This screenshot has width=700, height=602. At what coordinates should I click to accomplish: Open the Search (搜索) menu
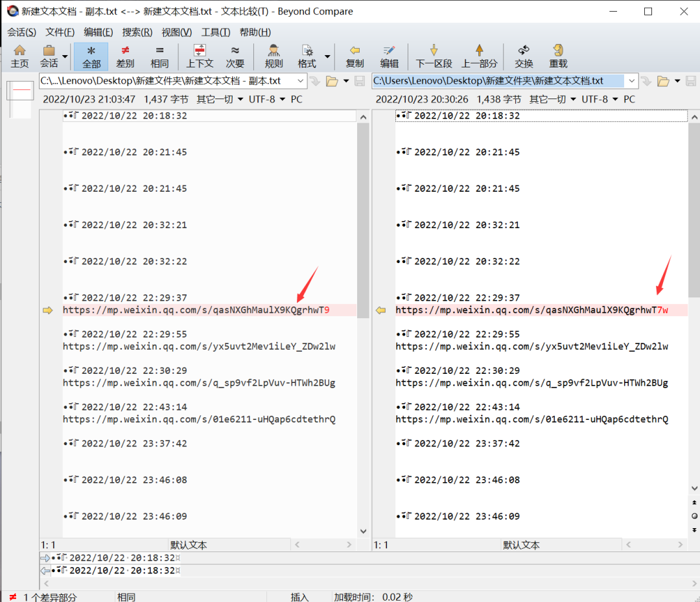137,32
